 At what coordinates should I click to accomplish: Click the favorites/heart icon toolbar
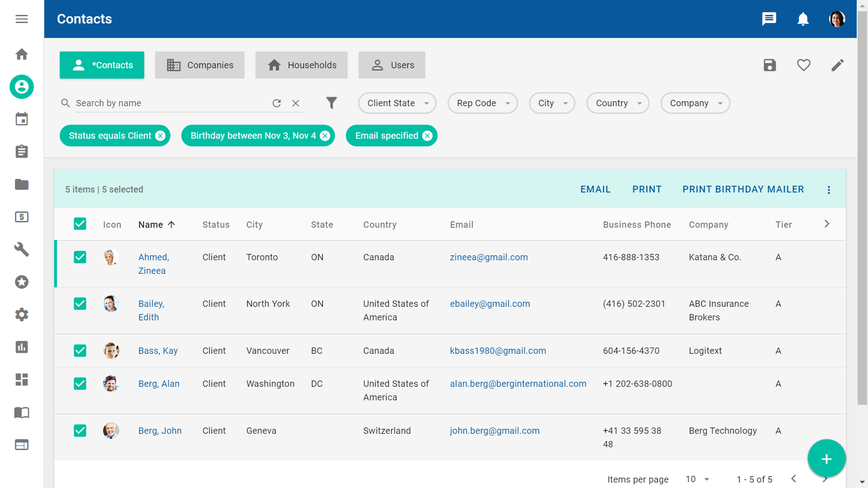click(x=804, y=65)
